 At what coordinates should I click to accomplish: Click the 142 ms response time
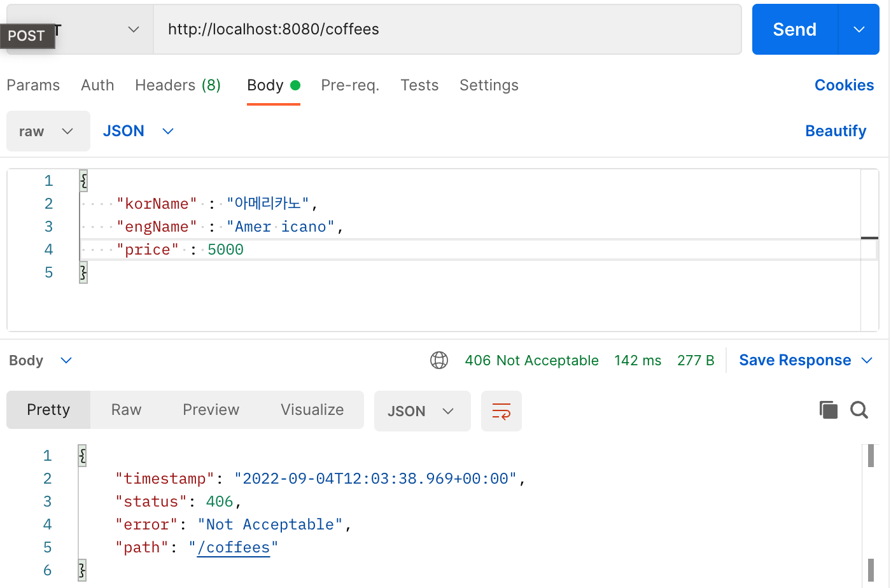638,360
